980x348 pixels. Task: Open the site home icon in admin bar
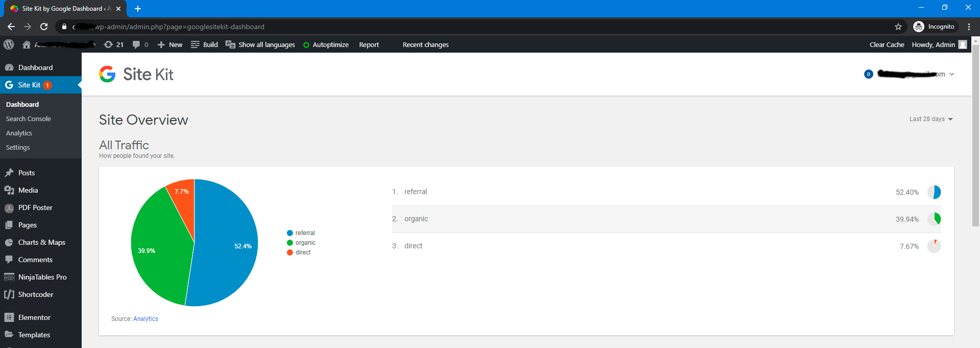27,44
